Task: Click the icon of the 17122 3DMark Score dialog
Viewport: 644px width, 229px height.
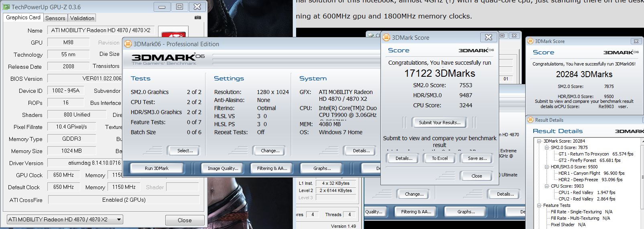Action: click(x=386, y=37)
